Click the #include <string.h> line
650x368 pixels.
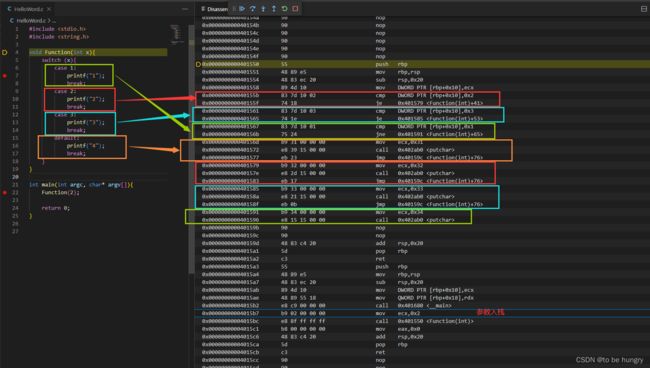59,37
